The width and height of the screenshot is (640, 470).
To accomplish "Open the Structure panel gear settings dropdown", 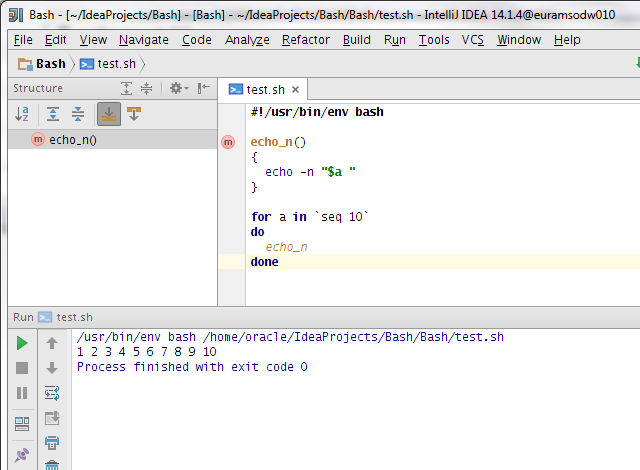I will pyautogui.click(x=178, y=88).
